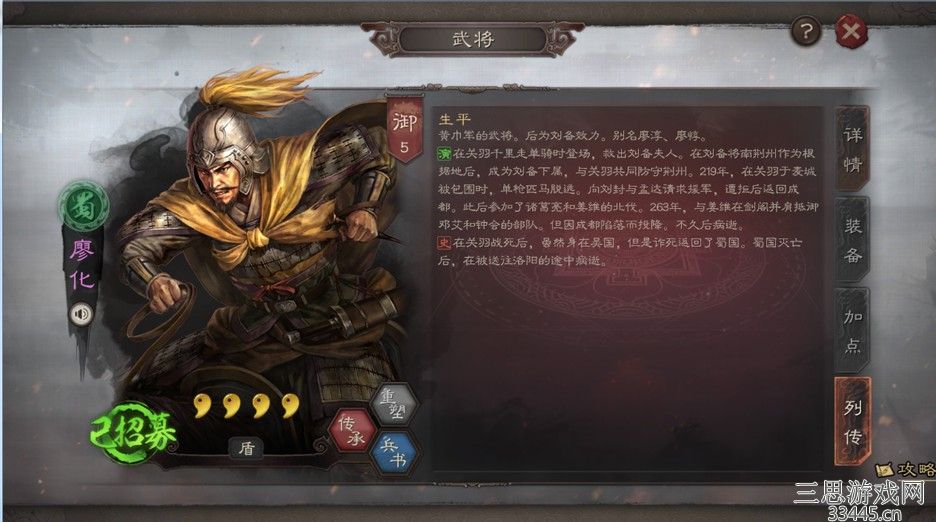
Task: Select the highlighted 列传 tab
Action: point(852,422)
